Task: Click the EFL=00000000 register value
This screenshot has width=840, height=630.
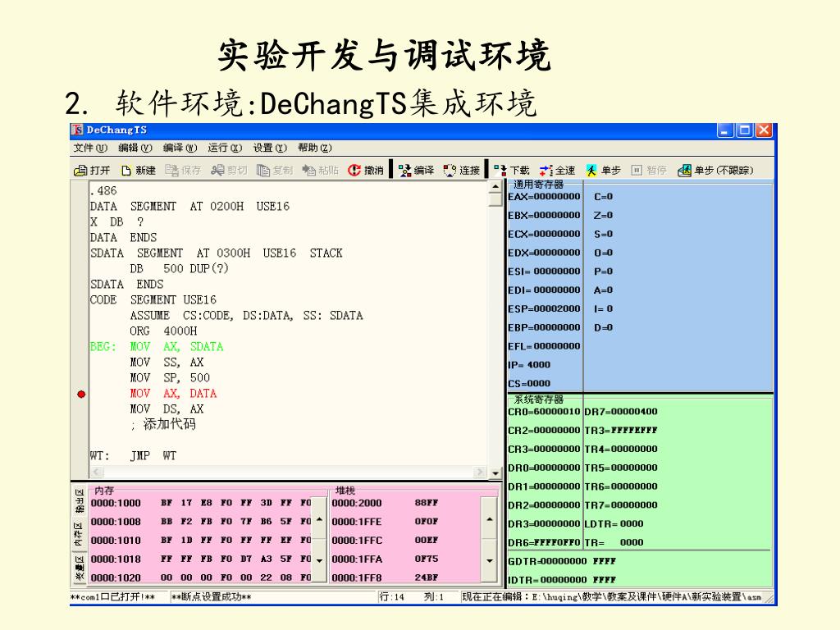Action: 545,346
